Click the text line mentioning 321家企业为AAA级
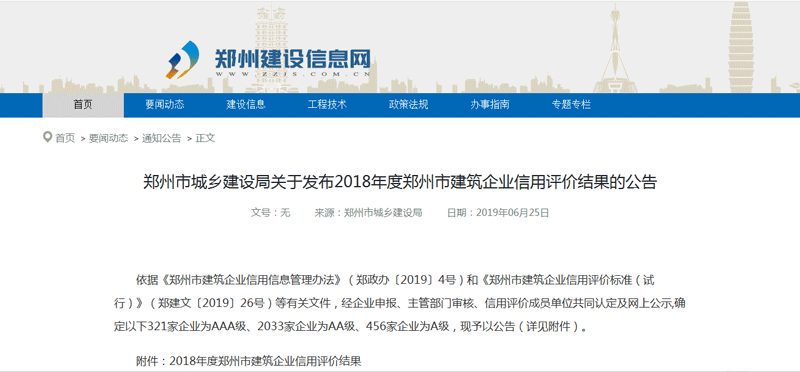800x372 pixels. point(351,327)
